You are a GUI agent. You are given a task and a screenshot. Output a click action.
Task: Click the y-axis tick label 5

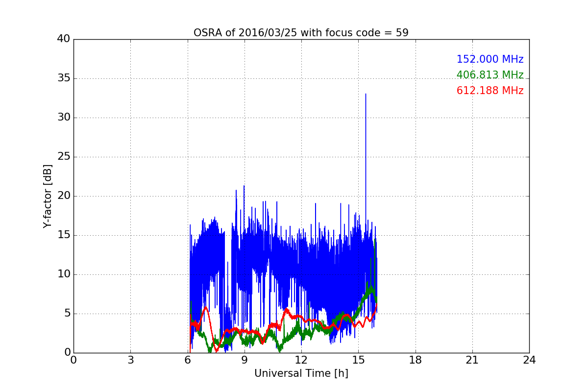point(67,314)
